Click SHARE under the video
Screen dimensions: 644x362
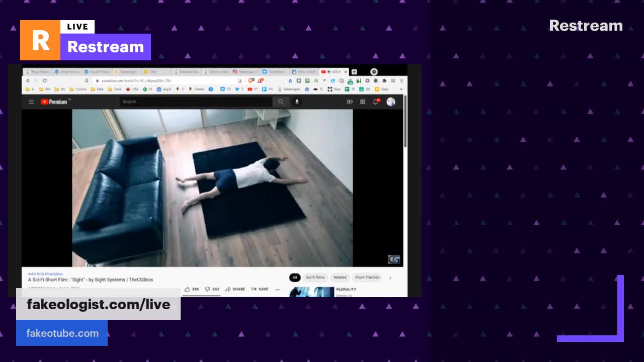click(235, 289)
